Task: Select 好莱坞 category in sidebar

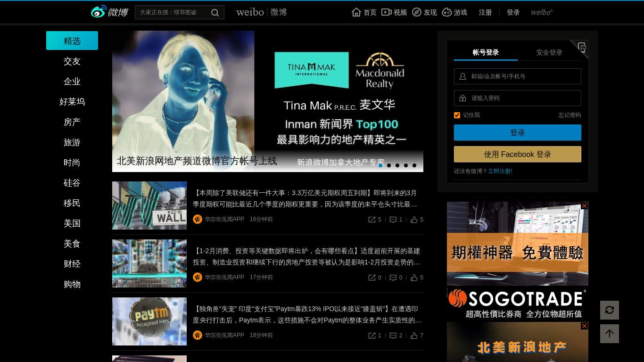Action: (72, 102)
